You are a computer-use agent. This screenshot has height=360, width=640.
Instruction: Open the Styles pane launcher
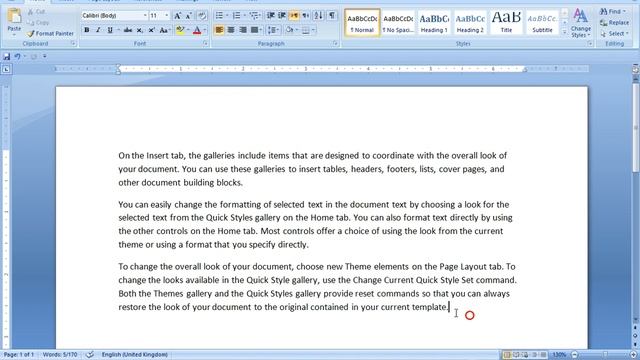(590, 43)
